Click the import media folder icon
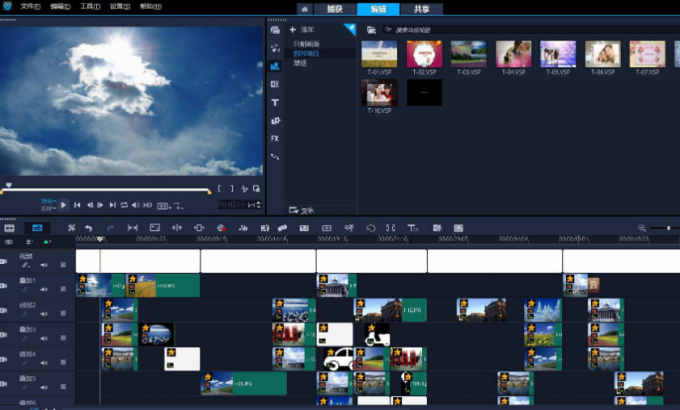Image resolution: width=680 pixels, height=410 pixels. 371,30
